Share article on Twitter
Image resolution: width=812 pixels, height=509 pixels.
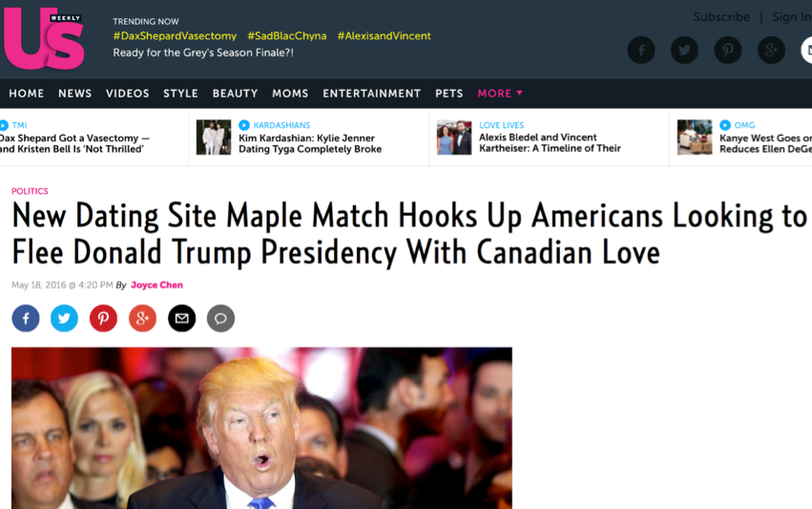(64, 318)
